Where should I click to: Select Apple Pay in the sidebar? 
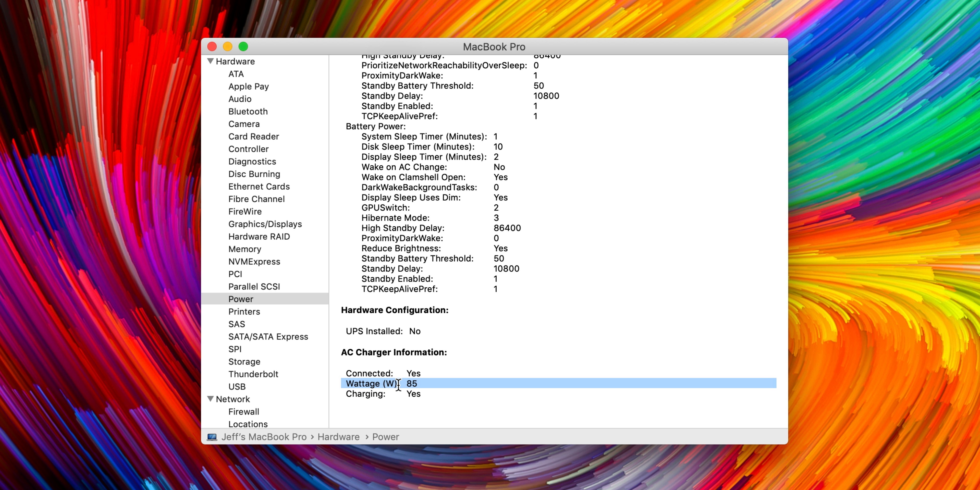[248, 86]
